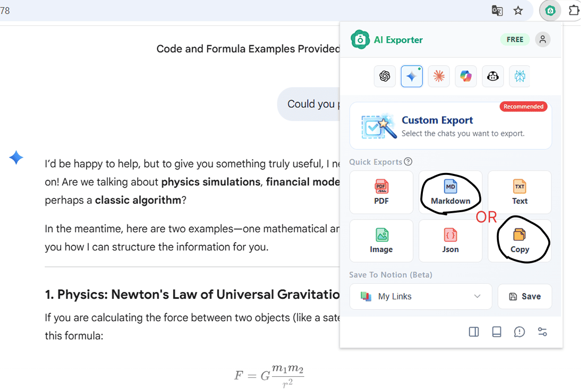
Task: Bookmark this page with the star icon
Action: (x=518, y=11)
